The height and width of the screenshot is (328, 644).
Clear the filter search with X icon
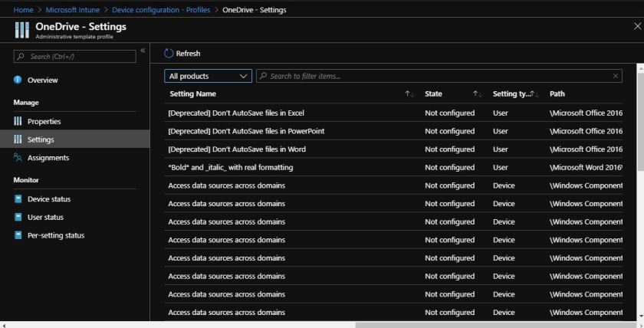tap(615, 76)
